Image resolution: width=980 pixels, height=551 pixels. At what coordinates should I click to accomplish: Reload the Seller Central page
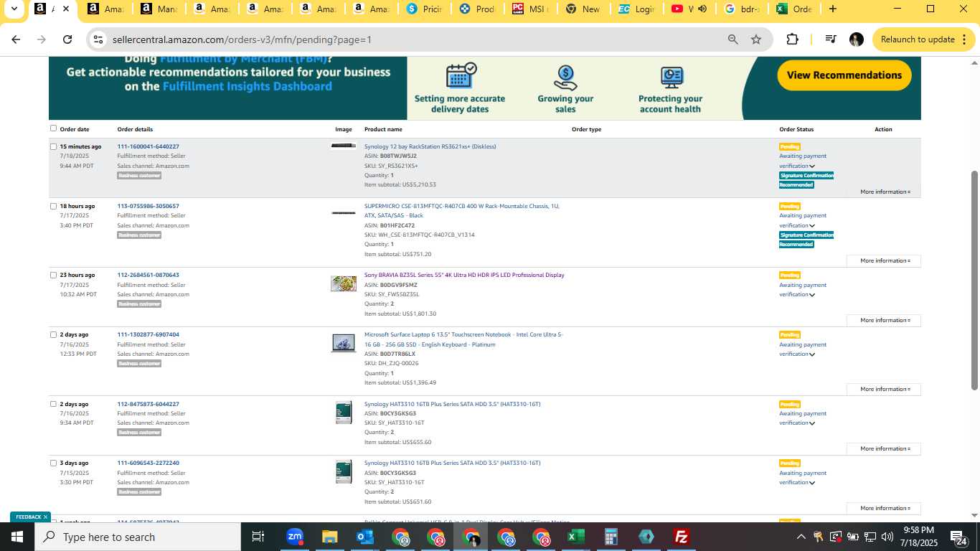click(x=67, y=39)
